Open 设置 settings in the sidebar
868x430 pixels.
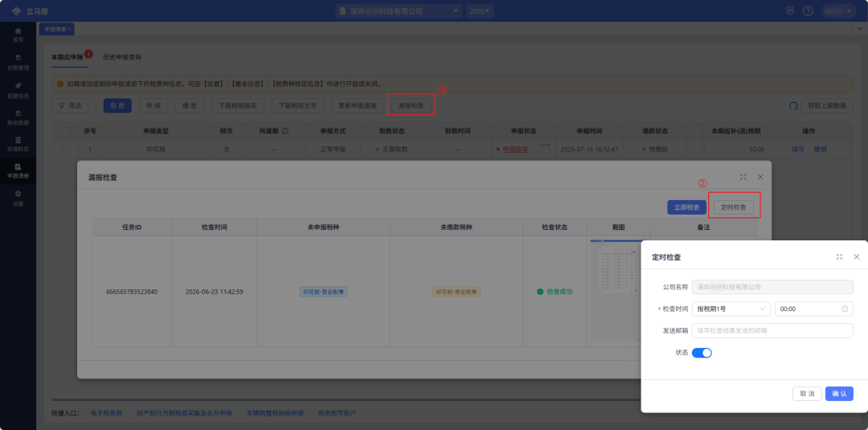(x=18, y=198)
